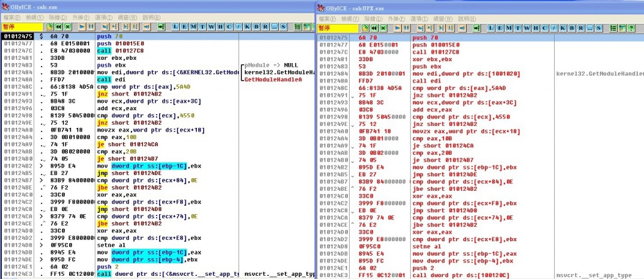Show Source (S) in calc.exe window
Screen dimensions: 644x279
tap(284, 26)
